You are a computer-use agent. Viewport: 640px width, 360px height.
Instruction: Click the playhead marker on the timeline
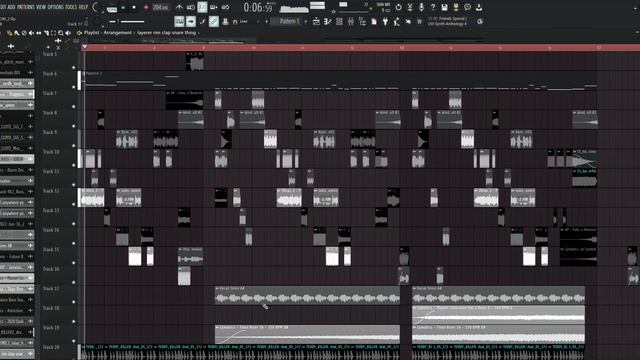click(84, 47)
